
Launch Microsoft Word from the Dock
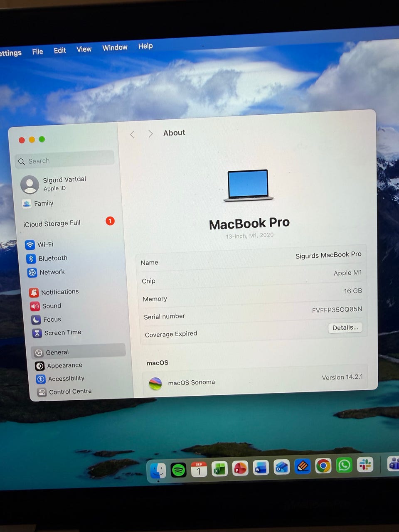click(261, 468)
